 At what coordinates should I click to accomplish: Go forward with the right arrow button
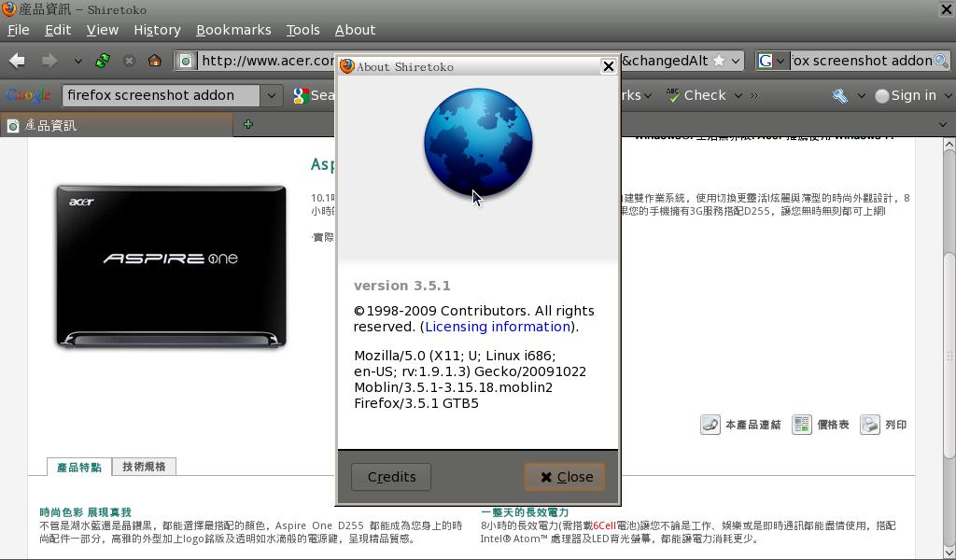point(49,61)
